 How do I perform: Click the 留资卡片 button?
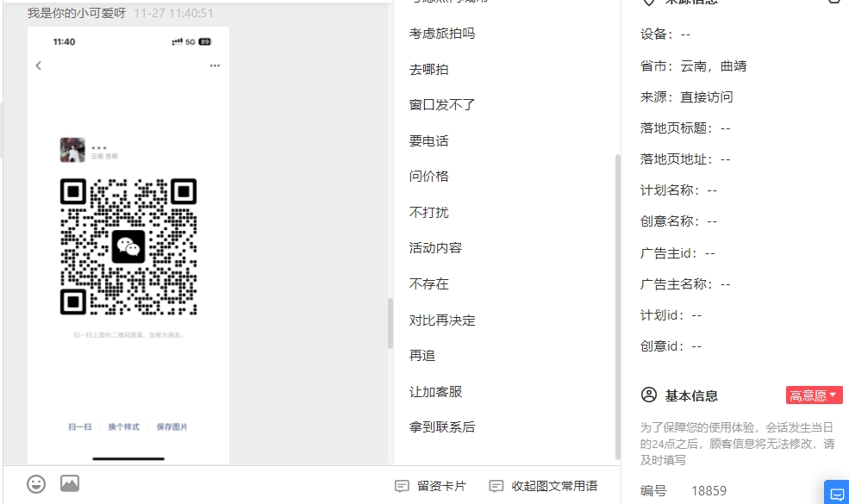[x=431, y=486]
